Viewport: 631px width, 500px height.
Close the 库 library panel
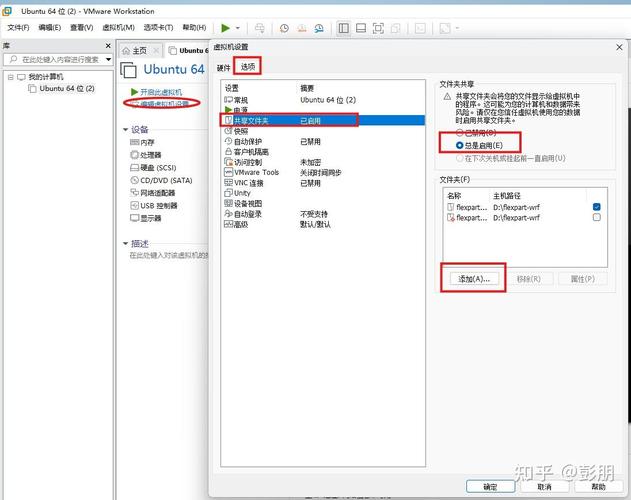[108, 46]
